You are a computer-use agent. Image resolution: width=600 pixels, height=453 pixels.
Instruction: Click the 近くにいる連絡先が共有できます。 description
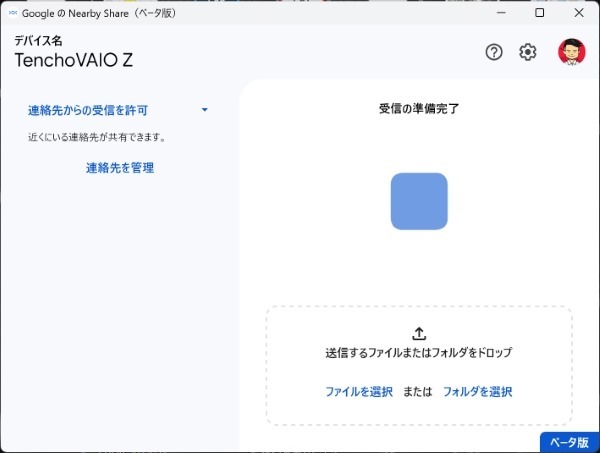tap(97, 137)
